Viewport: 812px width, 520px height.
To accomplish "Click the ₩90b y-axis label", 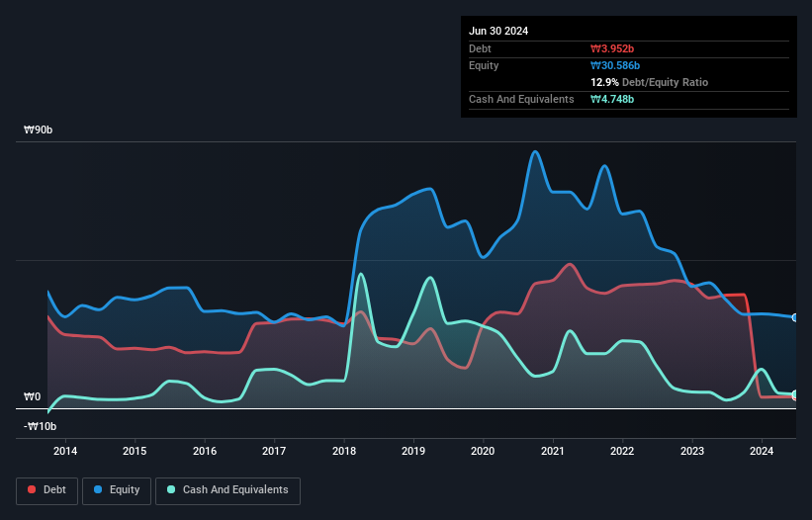I will point(39,130).
